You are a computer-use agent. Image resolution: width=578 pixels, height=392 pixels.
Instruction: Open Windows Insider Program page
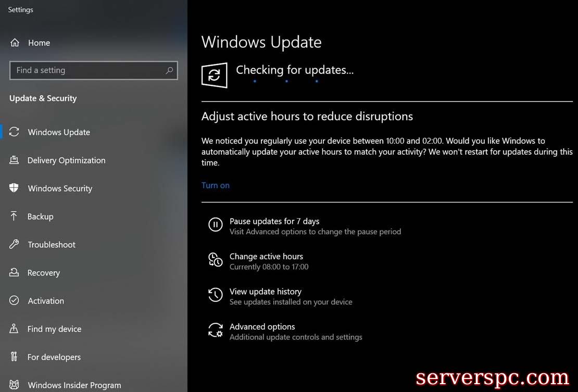point(74,385)
